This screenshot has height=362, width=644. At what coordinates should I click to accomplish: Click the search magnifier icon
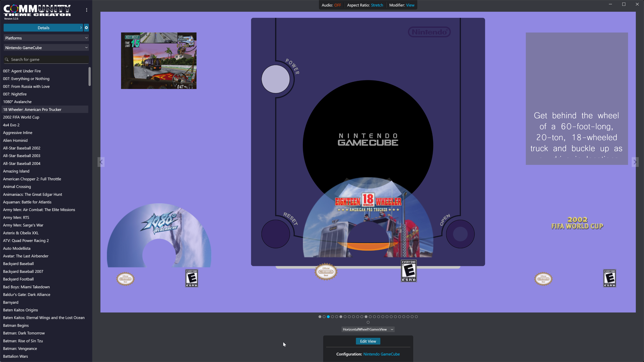[7, 59]
